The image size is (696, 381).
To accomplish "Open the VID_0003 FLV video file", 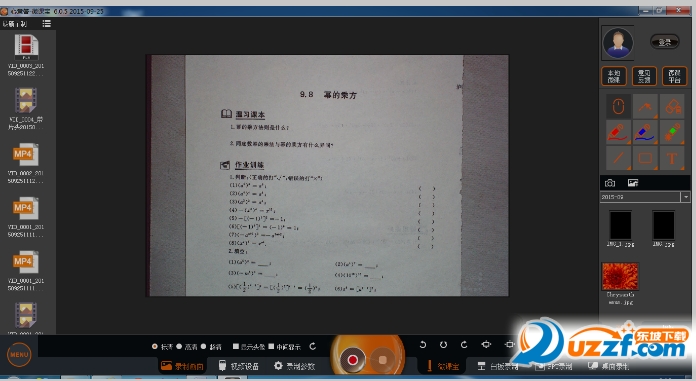I will coord(26,55).
